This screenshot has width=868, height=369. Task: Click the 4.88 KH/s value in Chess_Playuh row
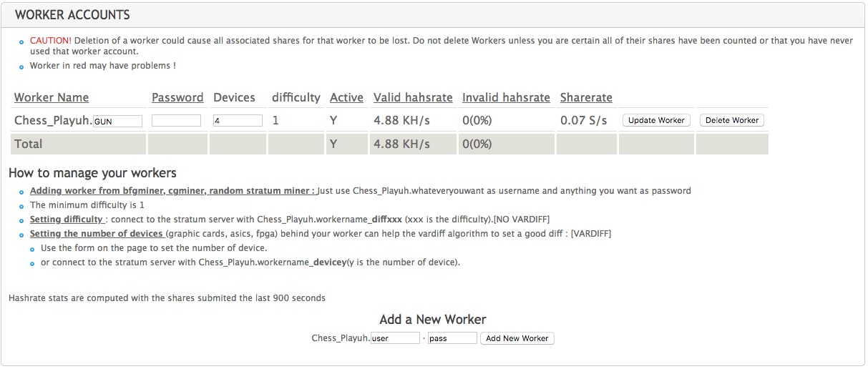click(401, 120)
